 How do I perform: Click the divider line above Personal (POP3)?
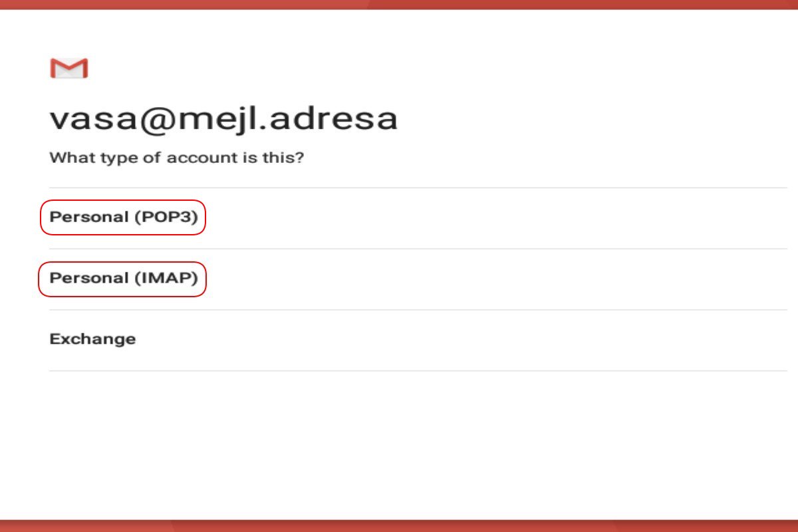(x=418, y=188)
